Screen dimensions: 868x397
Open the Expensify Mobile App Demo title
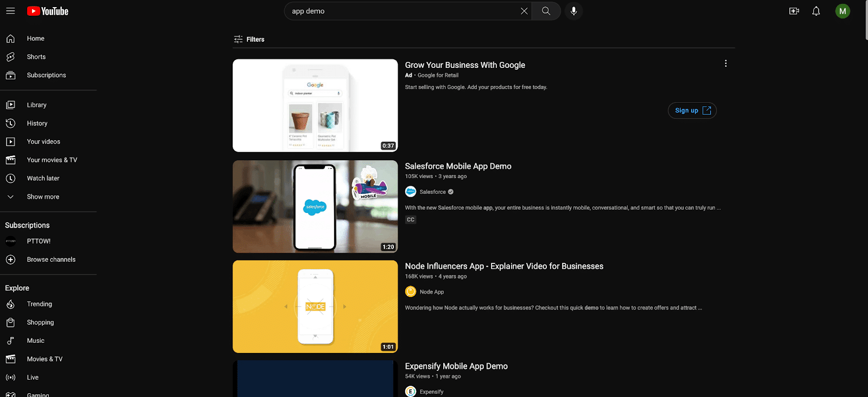tap(456, 366)
